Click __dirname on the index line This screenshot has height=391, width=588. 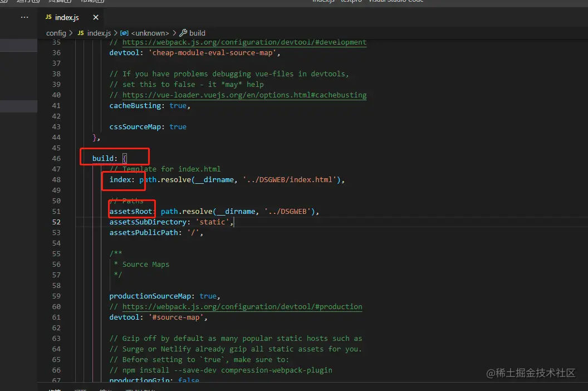coord(215,180)
